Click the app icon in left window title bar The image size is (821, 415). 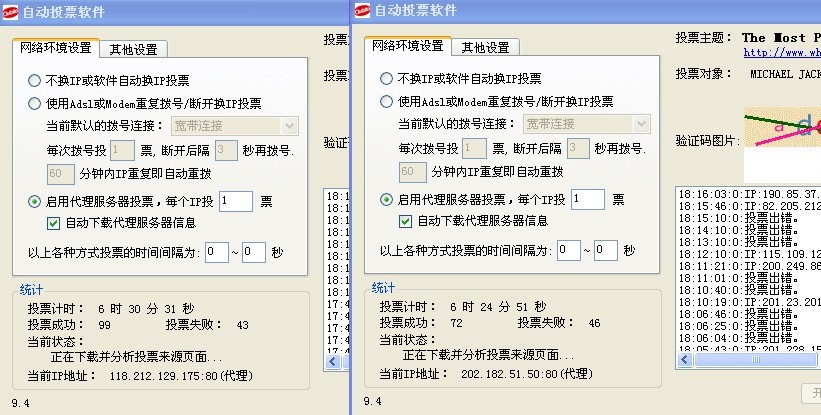click(x=10, y=13)
